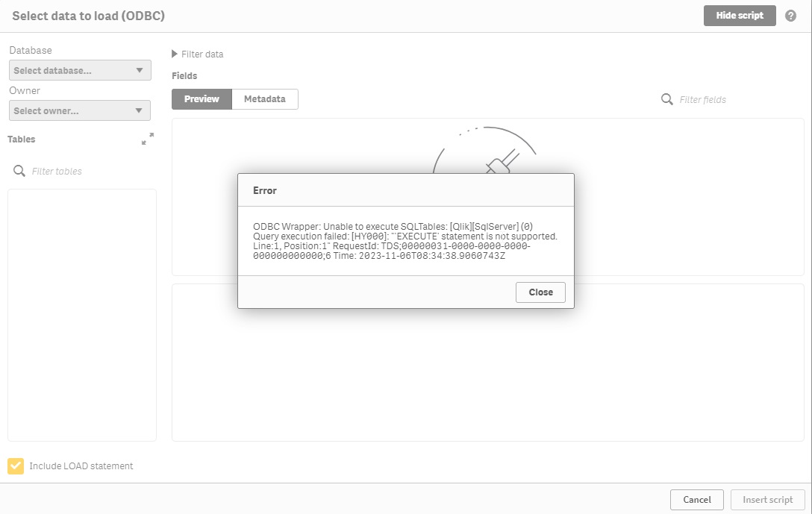Open the Select owner dropdown

[x=80, y=111]
